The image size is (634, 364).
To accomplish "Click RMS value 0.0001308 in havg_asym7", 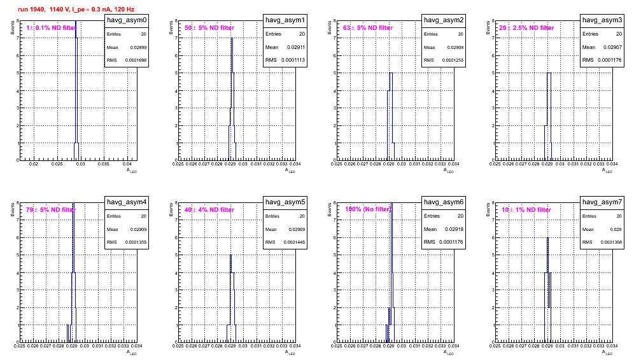I will point(611,242).
